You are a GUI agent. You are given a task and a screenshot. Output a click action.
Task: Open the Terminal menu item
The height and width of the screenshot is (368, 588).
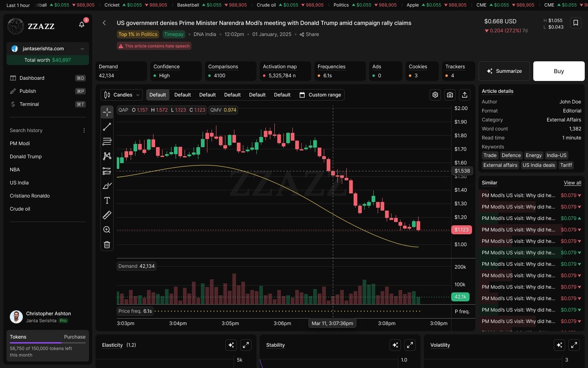[x=29, y=104]
